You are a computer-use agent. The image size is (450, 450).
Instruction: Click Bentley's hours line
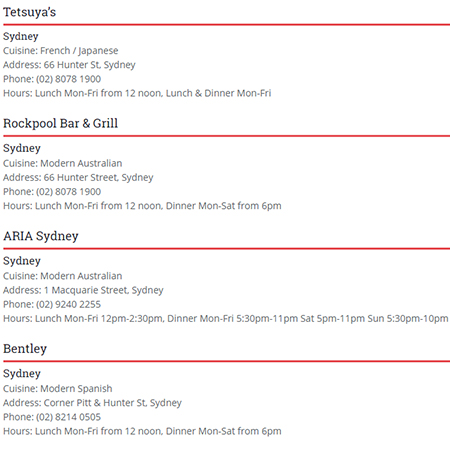[x=142, y=431]
